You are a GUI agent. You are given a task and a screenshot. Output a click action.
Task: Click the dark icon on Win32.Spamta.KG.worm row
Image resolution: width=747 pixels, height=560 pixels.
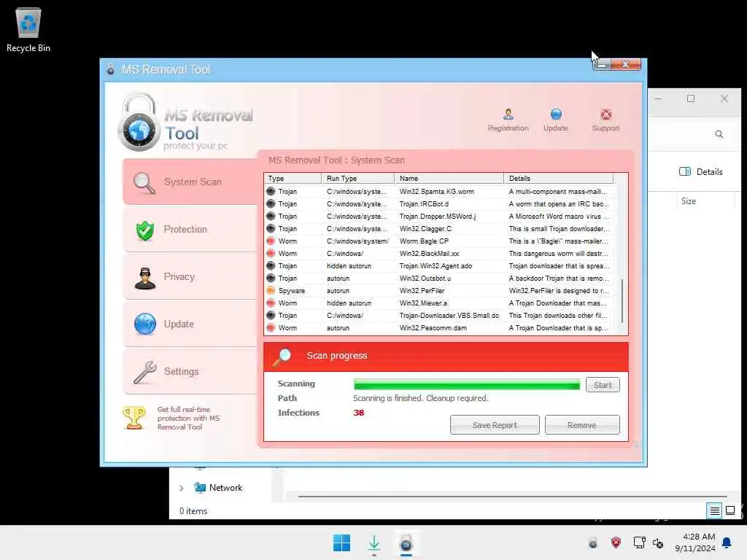(x=271, y=191)
